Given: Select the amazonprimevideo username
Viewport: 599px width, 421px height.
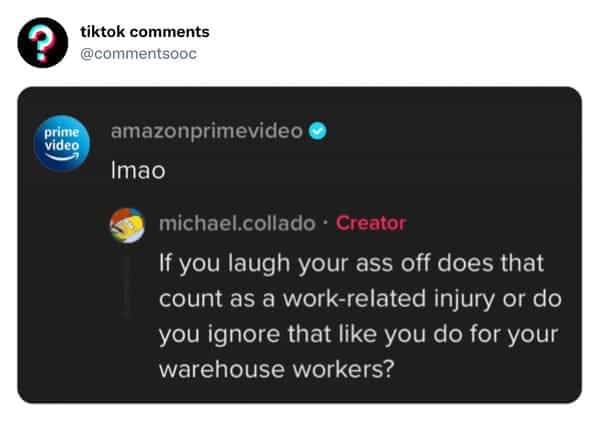Looking at the screenshot, I should 207,132.
